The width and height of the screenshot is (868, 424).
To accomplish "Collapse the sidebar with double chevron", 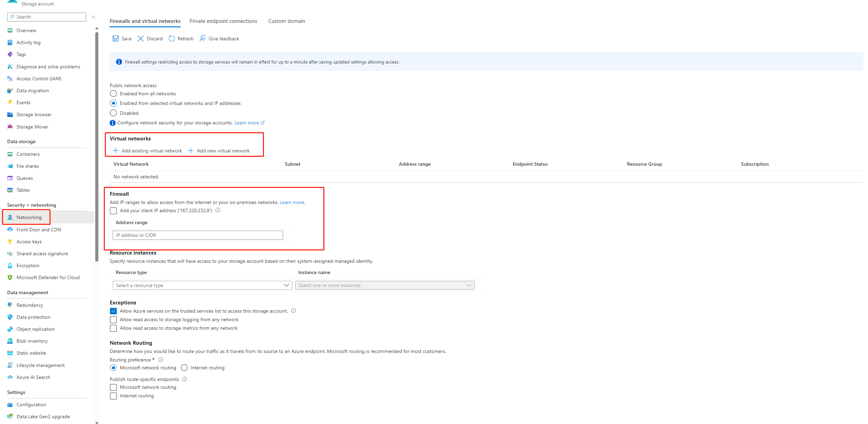I will 93,17.
